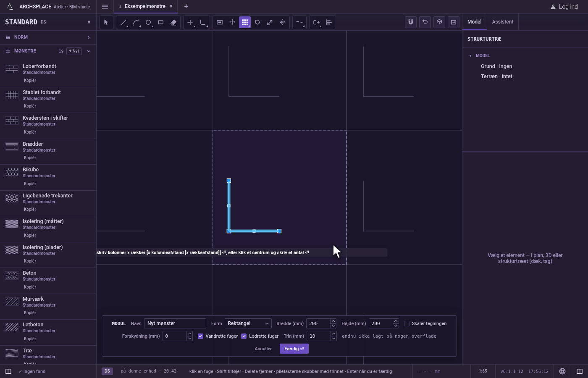Select the scale tool
Image resolution: width=588 pixels, height=378 pixels.
pos(270,22)
